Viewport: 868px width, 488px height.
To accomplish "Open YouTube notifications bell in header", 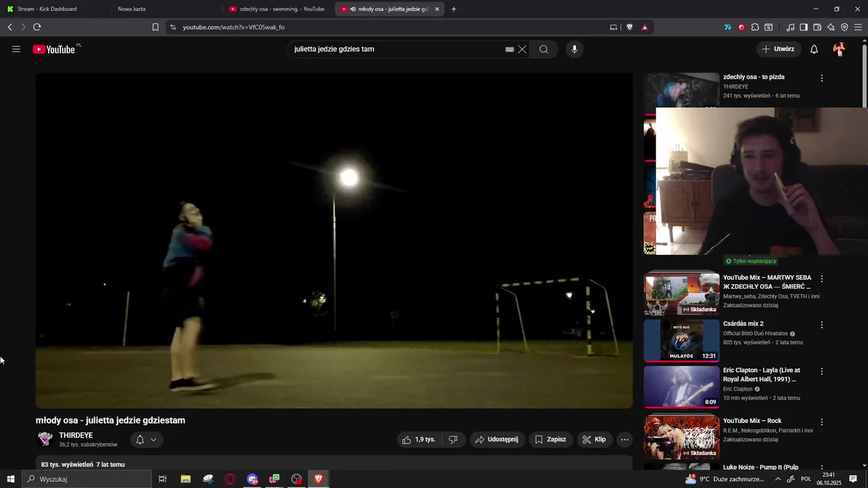I will (814, 49).
